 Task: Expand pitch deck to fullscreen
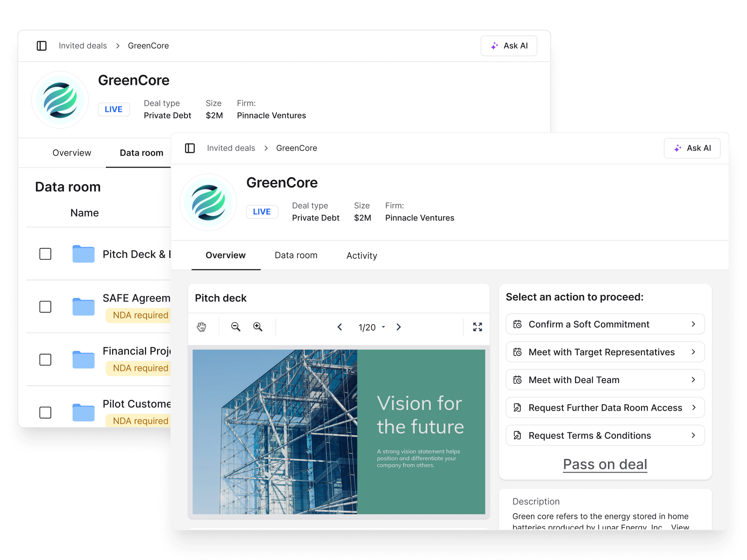[477, 327]
